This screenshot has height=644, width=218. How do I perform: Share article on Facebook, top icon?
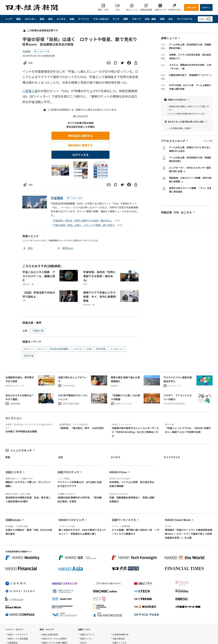[129, 63]
